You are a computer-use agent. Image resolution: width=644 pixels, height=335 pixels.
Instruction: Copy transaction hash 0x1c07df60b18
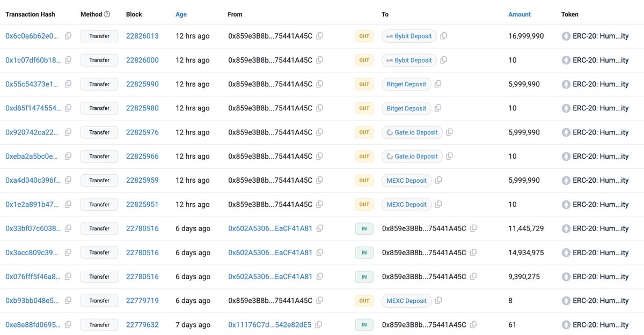click(x=68, y=61)
